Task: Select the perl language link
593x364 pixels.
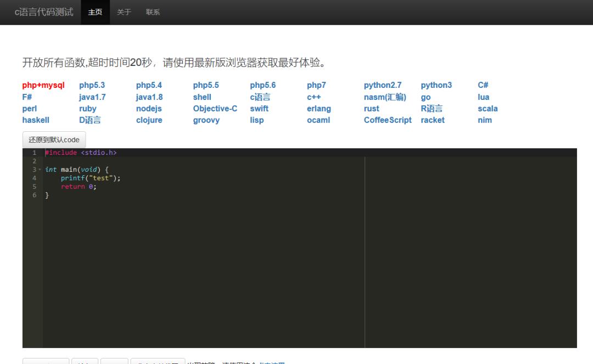Action: tap(30, 109)
